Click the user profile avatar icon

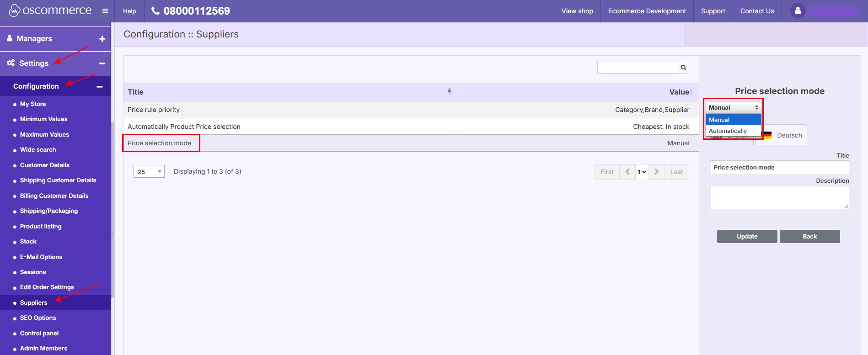[798, 11]
